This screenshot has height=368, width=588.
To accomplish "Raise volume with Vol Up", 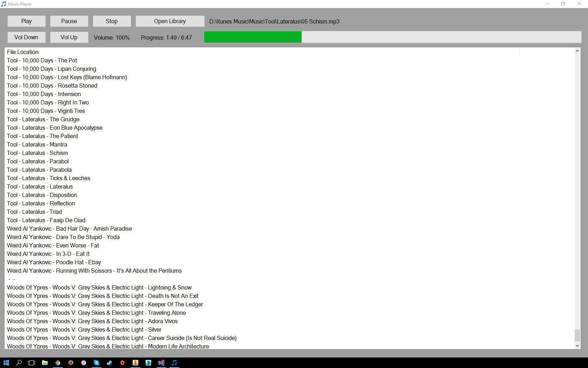I will point(69,37).
